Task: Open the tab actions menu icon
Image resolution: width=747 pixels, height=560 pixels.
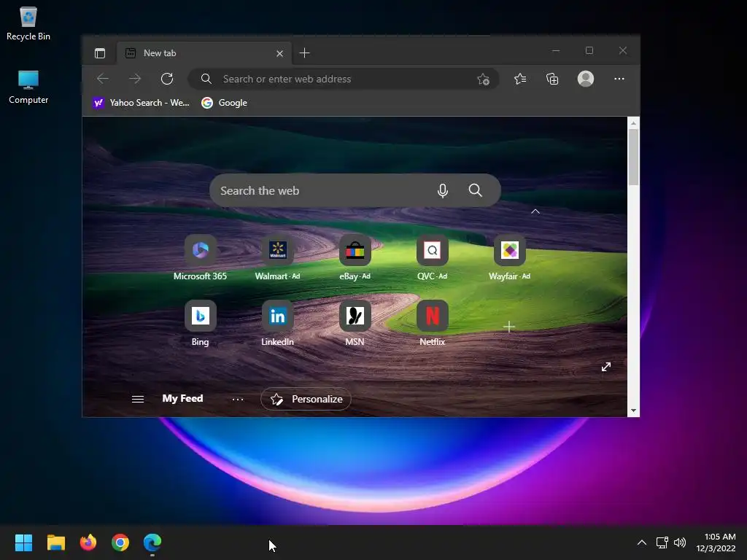Action: pos(99,53)
